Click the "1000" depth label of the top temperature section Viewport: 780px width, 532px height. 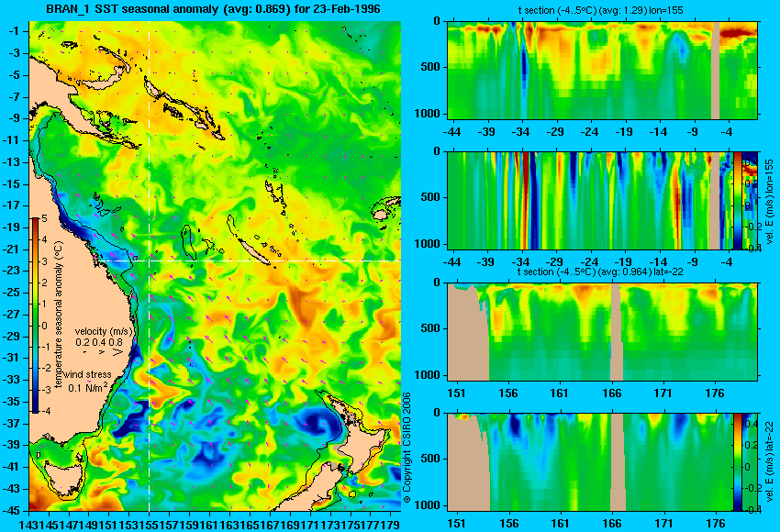point(428,114)
